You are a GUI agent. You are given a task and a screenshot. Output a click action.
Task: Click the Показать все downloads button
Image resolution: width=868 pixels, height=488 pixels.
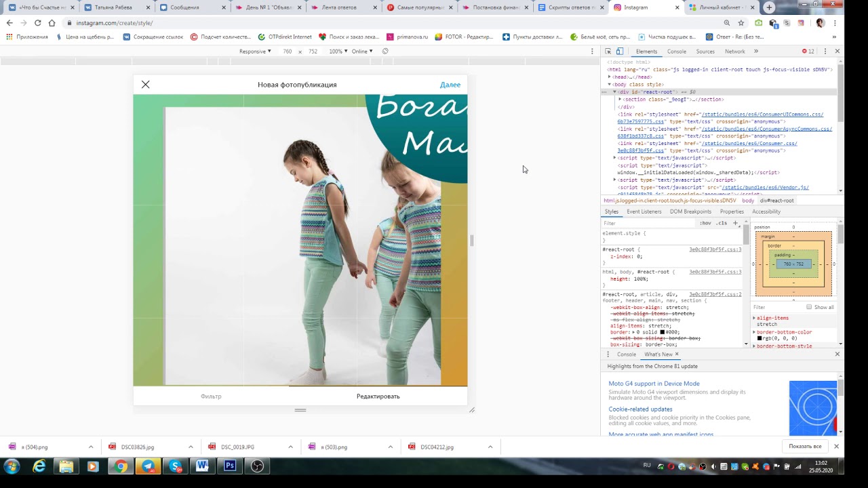tap(805, 447)
